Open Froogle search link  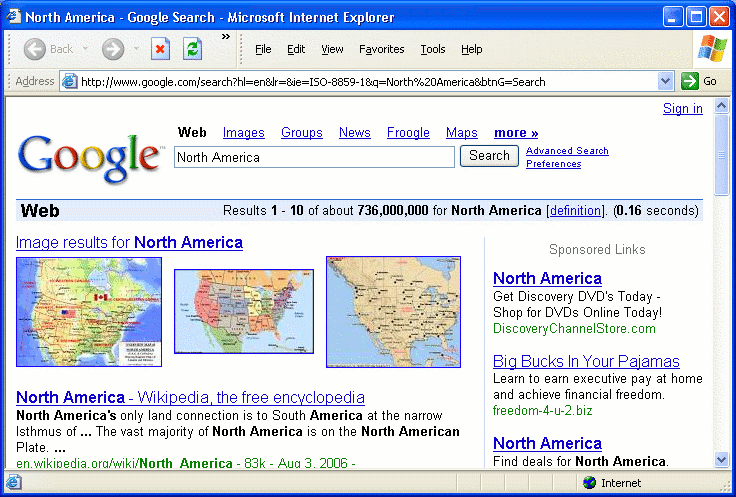pyautogui.click(x=408, y=133)
